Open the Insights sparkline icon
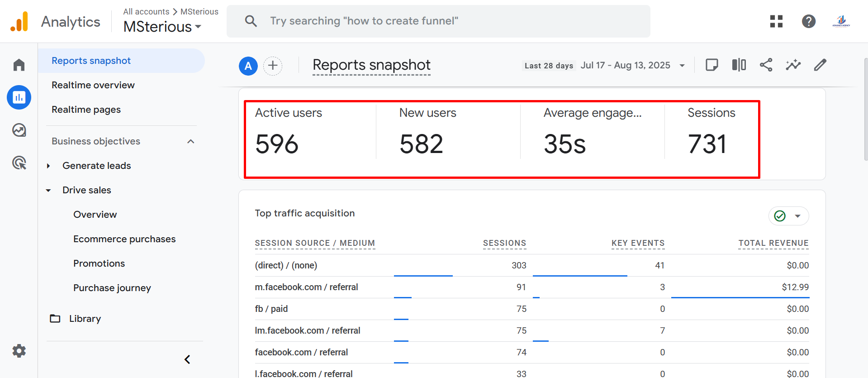 (793, 65)
